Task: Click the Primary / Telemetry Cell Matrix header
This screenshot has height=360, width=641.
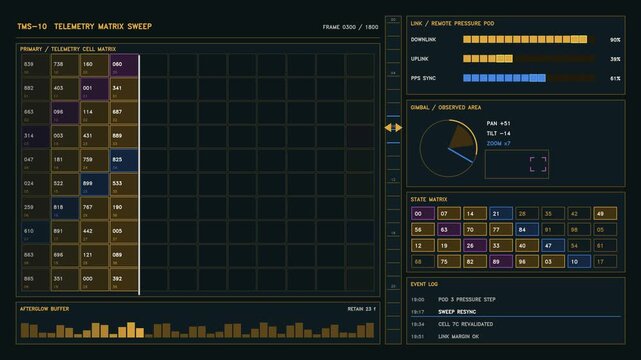Action: point(68,49)
